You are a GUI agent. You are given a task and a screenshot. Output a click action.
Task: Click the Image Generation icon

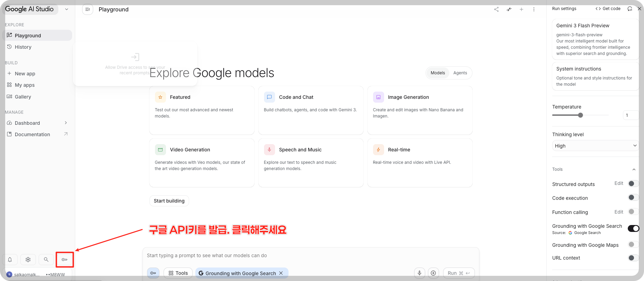379,97
